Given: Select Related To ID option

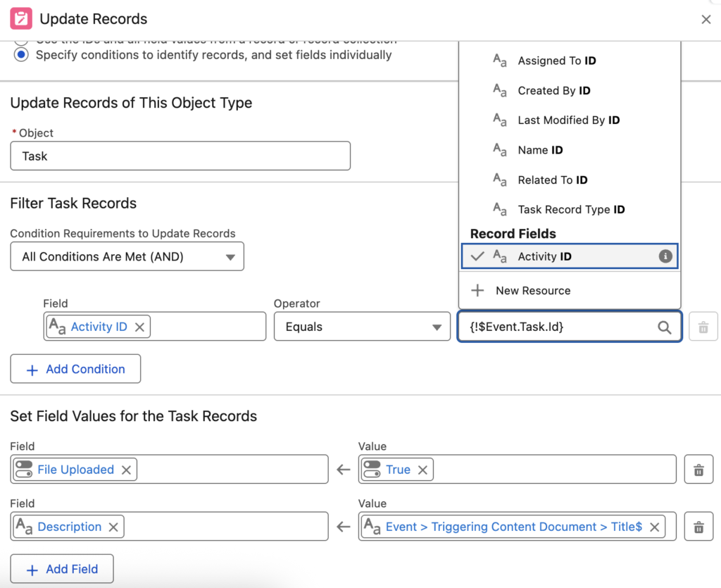Looking at the screenshot, I should tap(552, 180).
